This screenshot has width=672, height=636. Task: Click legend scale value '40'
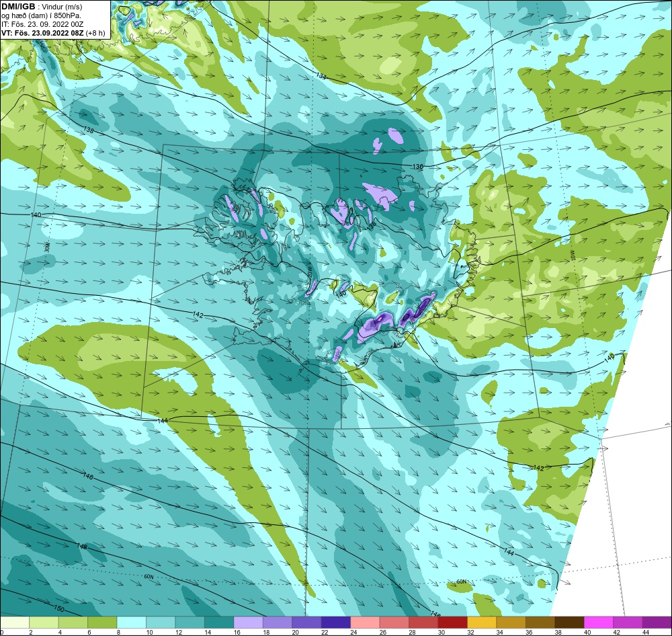click(587, 632)
